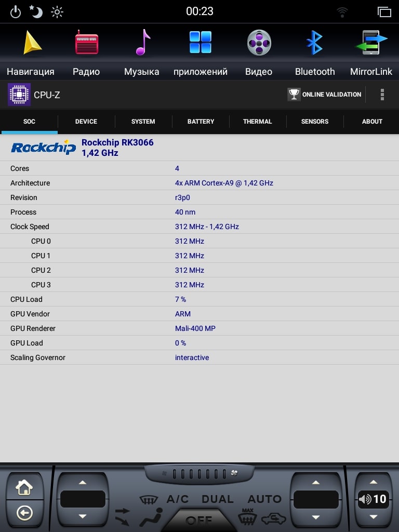Open brightness sun icon
The width and height of the screenshot is (399, 532).
pyautogui.click(x=57, y=12)
